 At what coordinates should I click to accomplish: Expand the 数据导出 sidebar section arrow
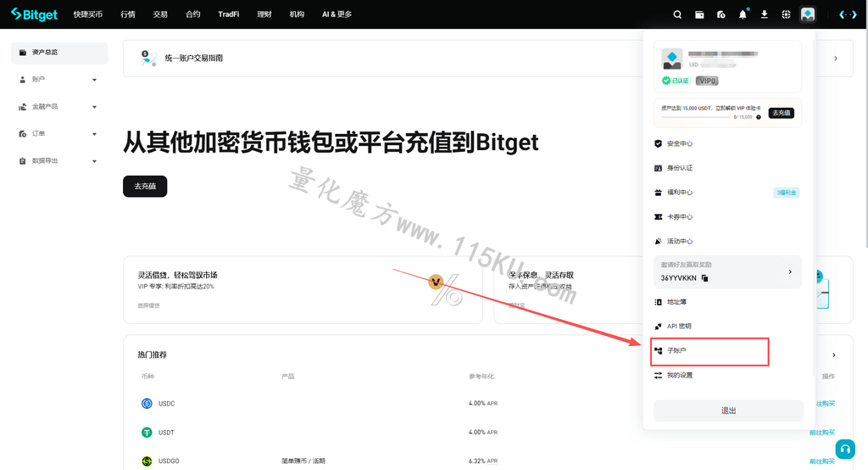point(95,161)
